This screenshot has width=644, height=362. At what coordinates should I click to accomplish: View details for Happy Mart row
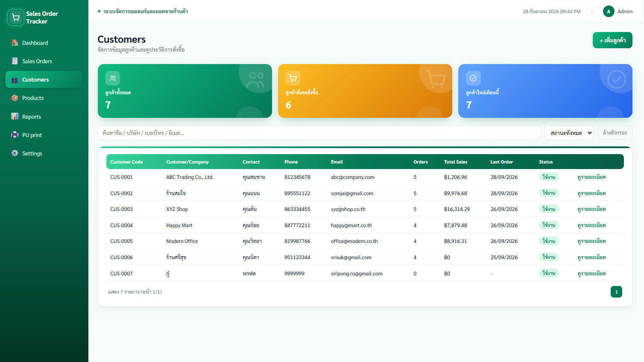tap(591, 225)
